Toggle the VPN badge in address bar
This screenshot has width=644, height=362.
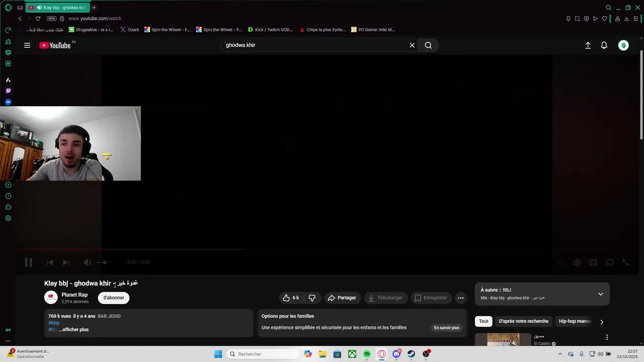click(51, 19)
